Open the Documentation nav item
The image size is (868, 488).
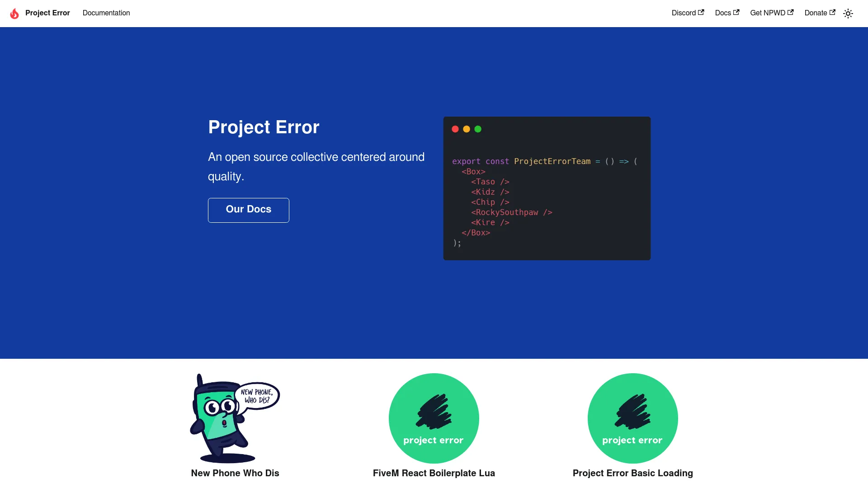pos(106,13)
